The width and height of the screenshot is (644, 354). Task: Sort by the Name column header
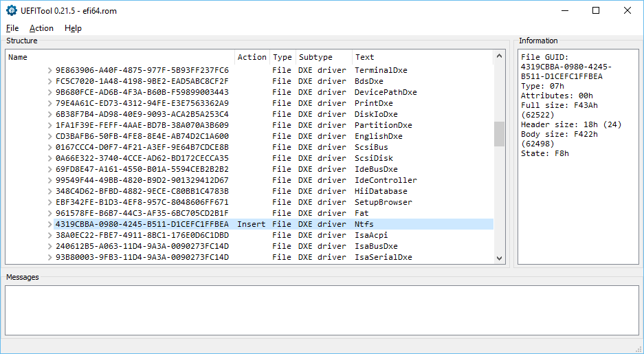coord(120,57)
